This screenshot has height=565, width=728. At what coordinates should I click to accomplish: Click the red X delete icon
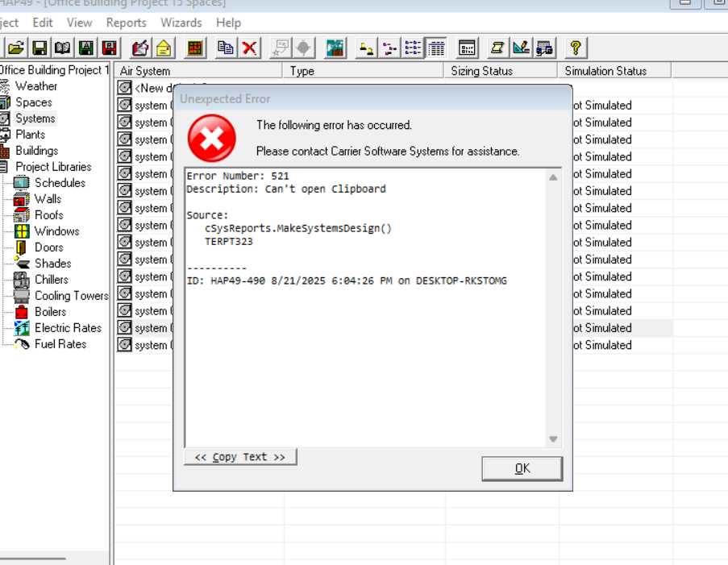coord(249,48)
